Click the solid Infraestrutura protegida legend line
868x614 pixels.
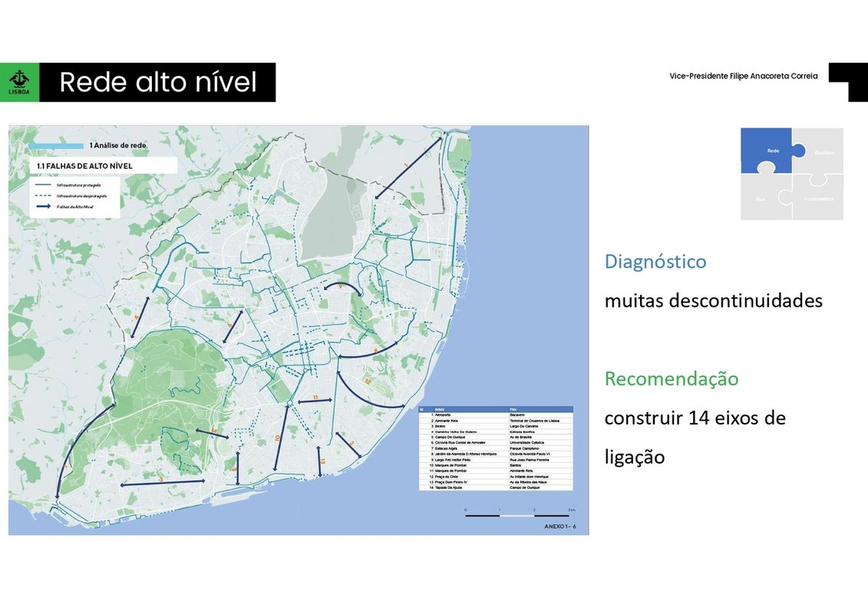click(42, 185)
